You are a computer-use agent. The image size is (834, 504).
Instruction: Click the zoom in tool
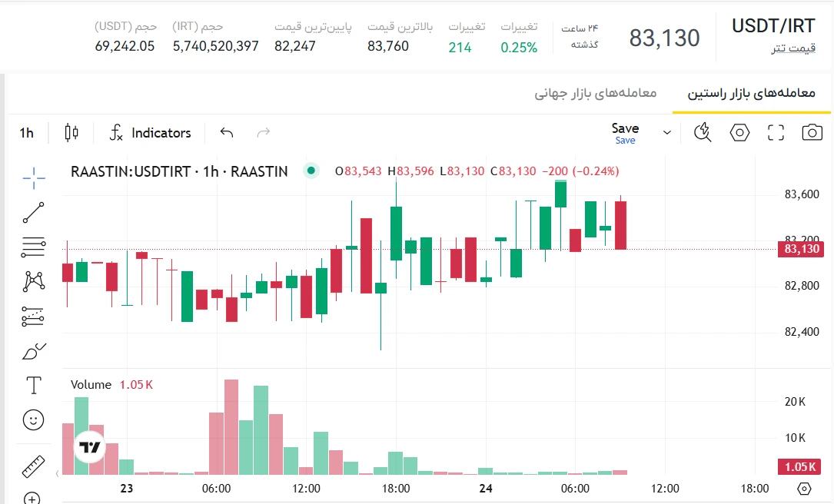coord(32,498)
